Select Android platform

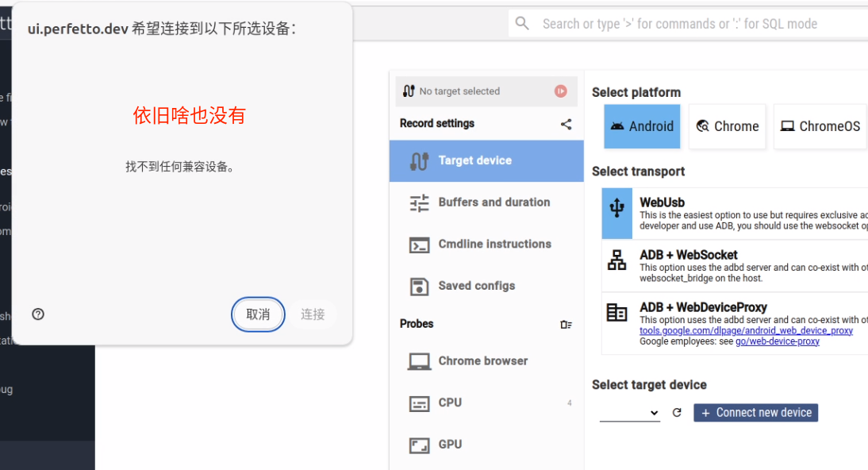coord(642,126)
